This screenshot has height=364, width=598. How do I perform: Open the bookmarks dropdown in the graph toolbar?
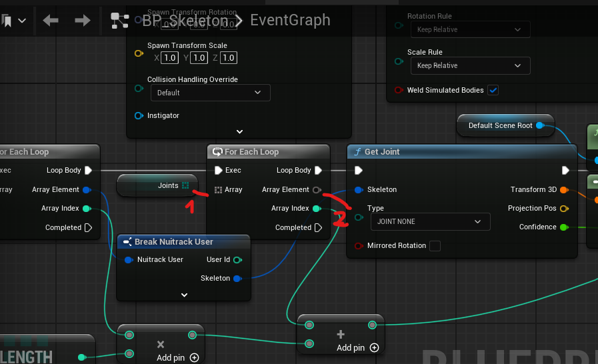(x=22, y=21)
